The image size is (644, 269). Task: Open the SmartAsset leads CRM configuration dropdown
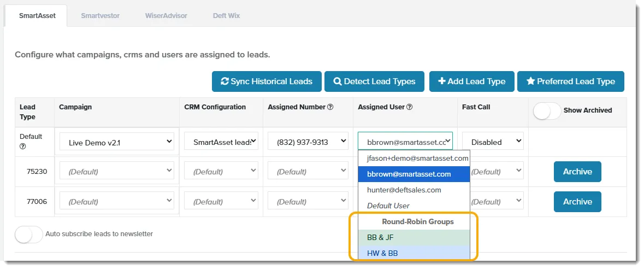click(221, 142)
